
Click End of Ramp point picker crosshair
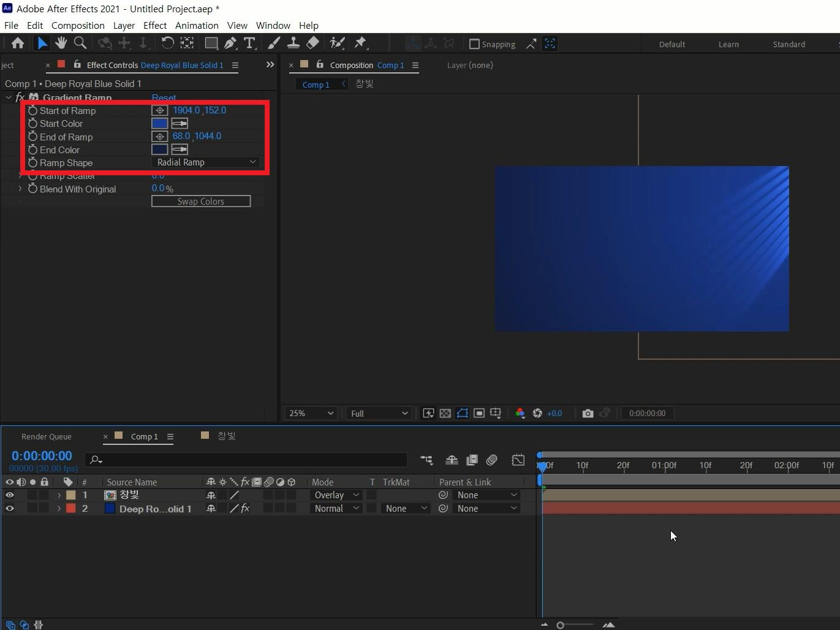coord(159,137)
